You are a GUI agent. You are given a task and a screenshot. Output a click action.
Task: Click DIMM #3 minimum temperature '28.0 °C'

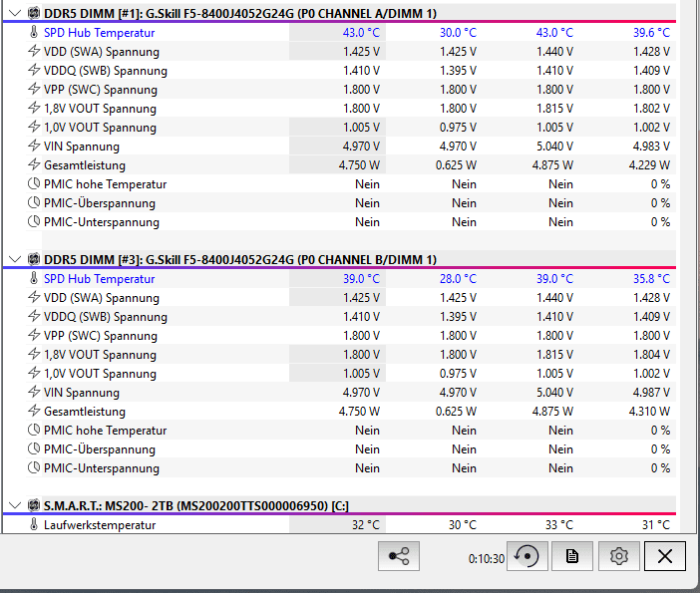[x=458, y=279]
